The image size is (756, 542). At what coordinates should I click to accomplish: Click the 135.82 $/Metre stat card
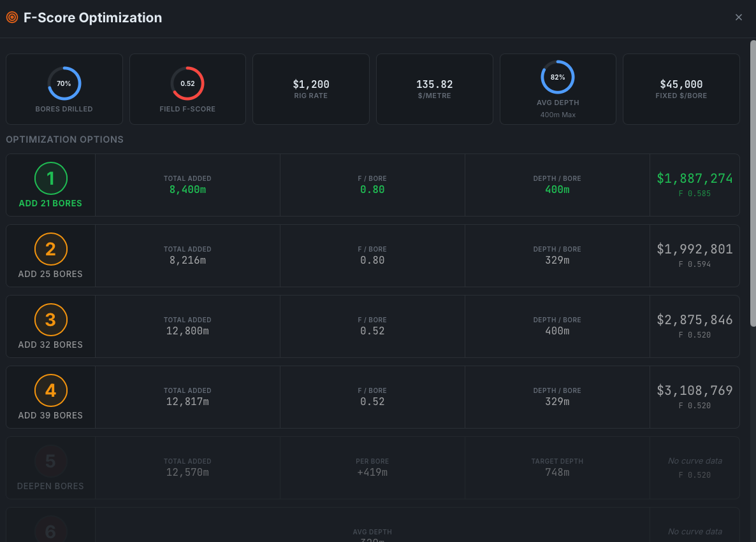pos(434,89)
